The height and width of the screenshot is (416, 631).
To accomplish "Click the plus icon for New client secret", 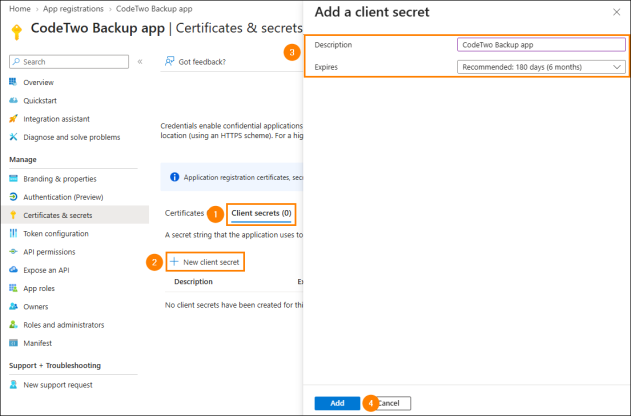I will [x=174, y=262].
